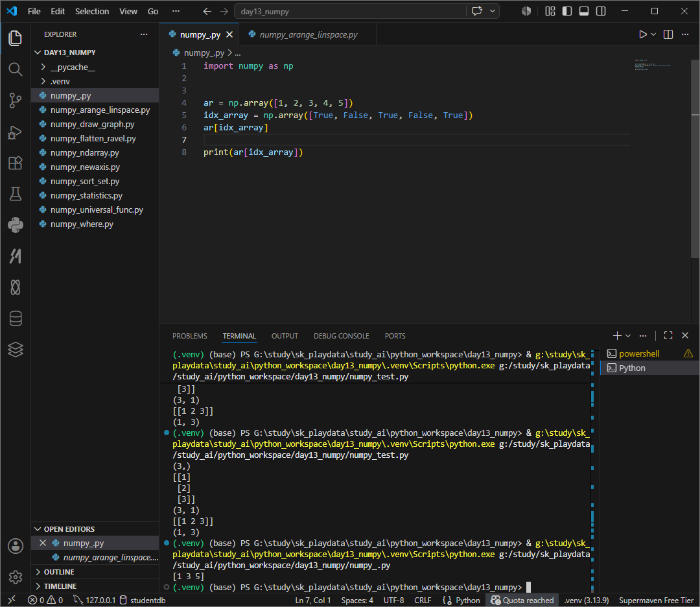Open the Extensions view
Viewport: 700px width, 607px height.
(x=15, y=163)
